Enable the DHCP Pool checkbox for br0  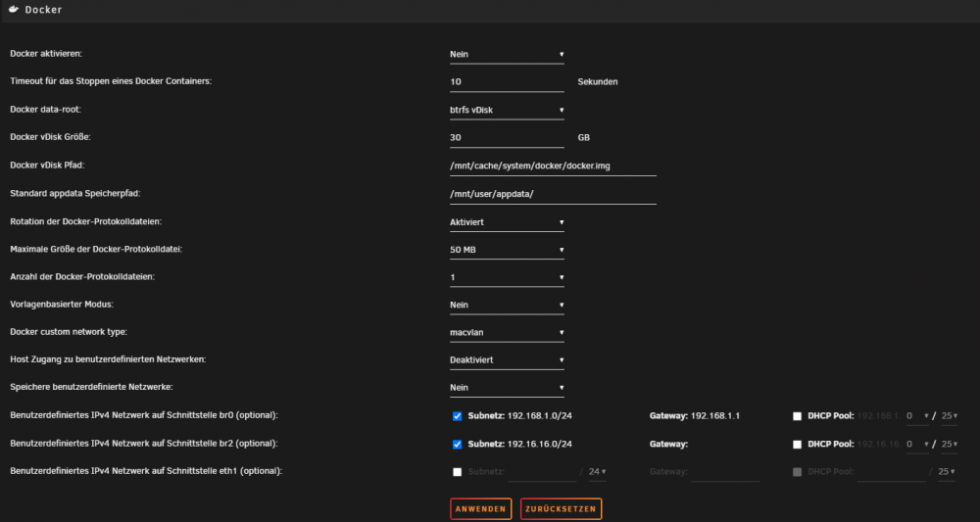click(x=797, y=416)
